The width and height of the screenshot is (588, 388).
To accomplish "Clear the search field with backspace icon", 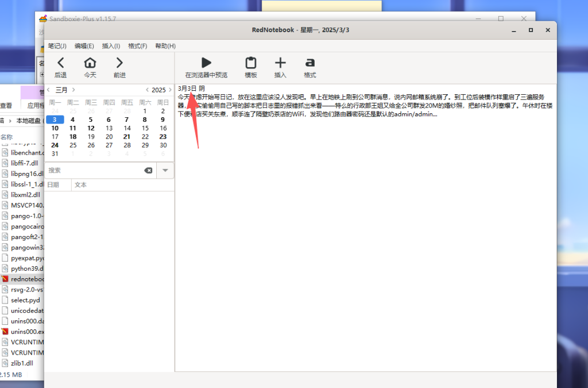I will (x=148, y=171).
